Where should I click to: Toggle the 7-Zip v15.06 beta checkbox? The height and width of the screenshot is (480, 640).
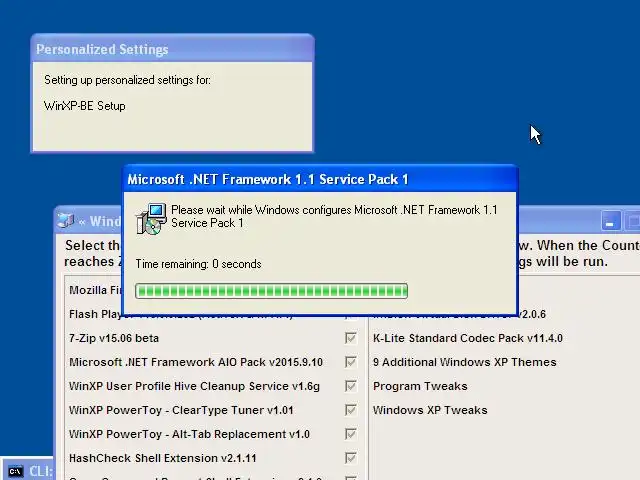[351, 338]
